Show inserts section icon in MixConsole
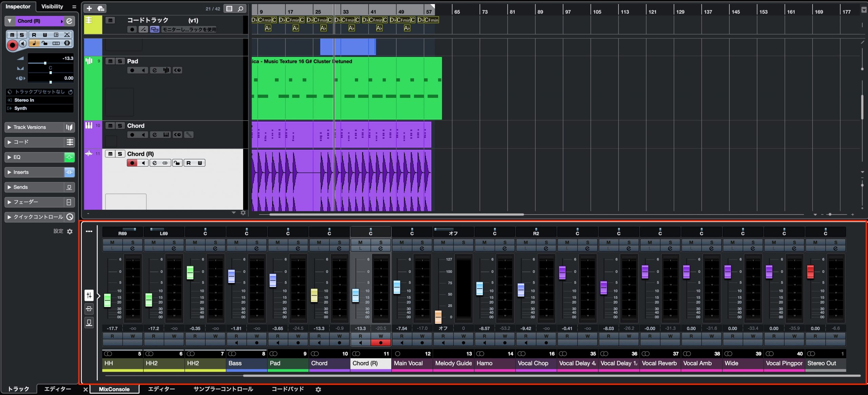Screen dimensions: 868x395 [89, 309]
